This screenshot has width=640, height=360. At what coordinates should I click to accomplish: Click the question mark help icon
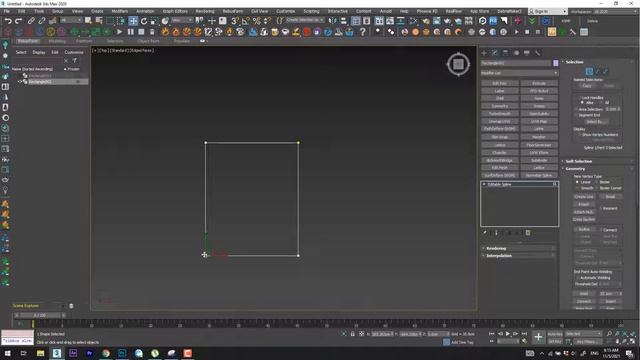[362, 32]
